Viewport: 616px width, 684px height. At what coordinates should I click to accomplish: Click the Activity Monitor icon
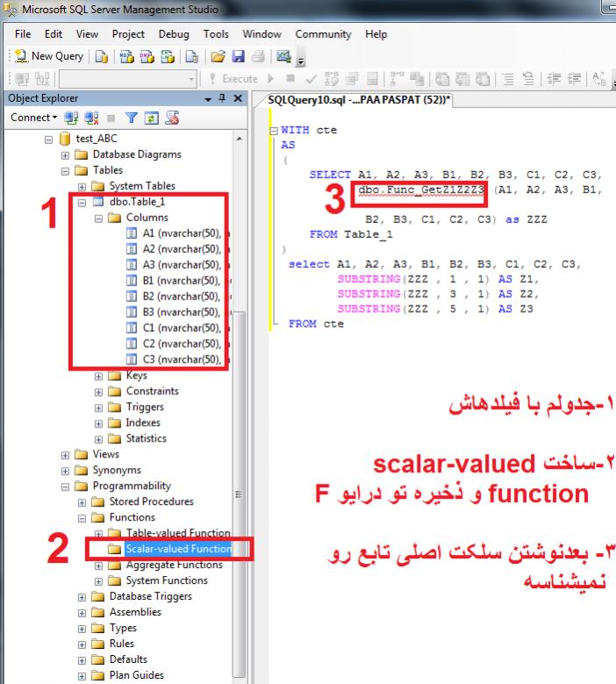(283, 56)
